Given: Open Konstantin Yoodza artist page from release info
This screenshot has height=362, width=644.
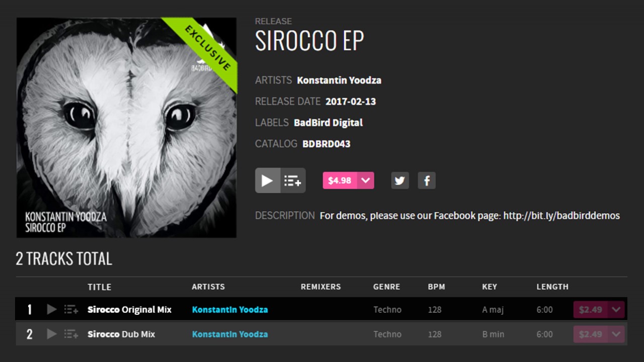Looking at the screenshot, I should pyautogui.click(x=339, y=80).
